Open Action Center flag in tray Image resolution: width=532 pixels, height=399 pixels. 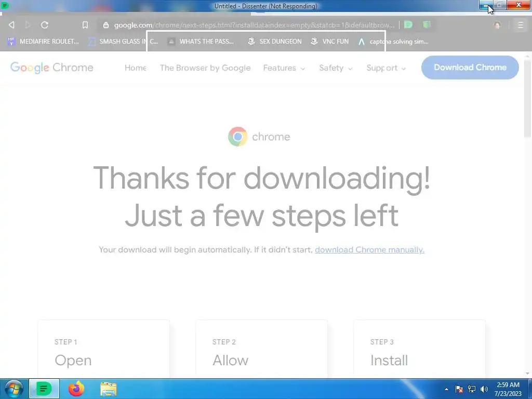click(x=459, y=389)
